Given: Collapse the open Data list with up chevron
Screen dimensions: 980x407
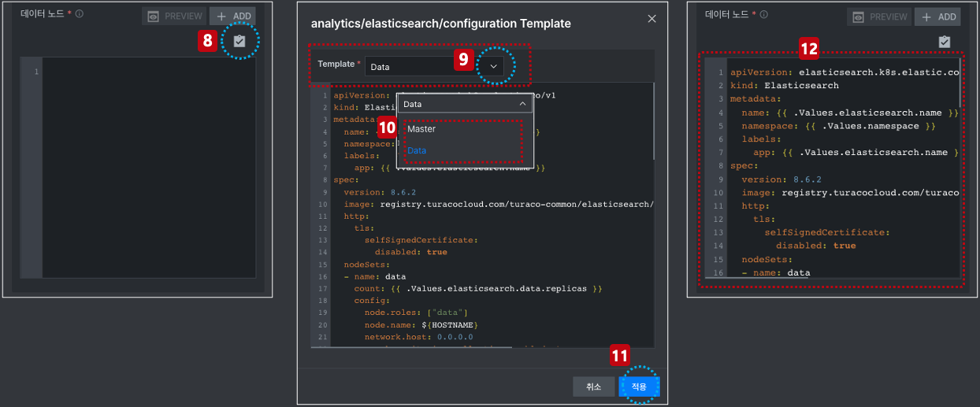Looking at the screenshot, I should point(522,104).
